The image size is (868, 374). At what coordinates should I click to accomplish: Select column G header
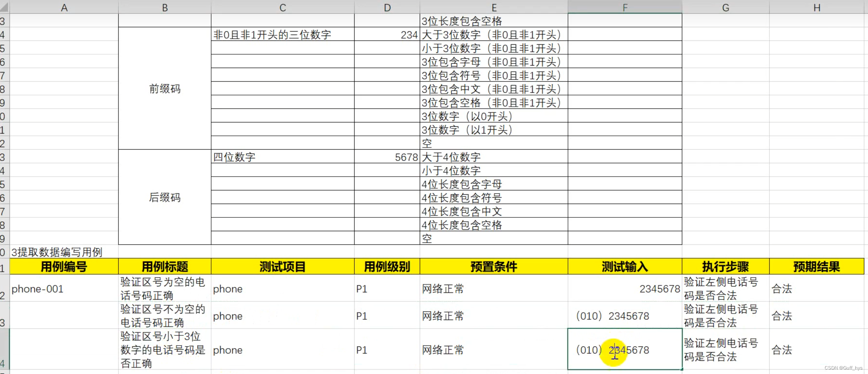click(x=726, y=7)
